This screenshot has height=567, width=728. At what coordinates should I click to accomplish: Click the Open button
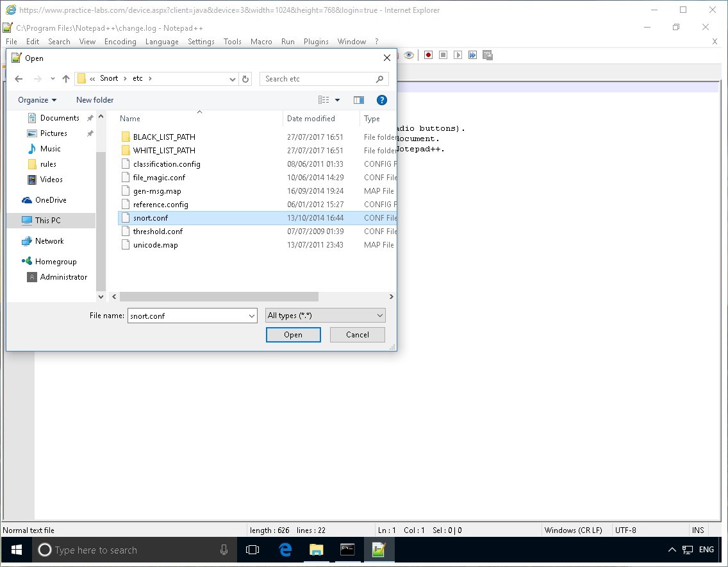coord(293,335)
